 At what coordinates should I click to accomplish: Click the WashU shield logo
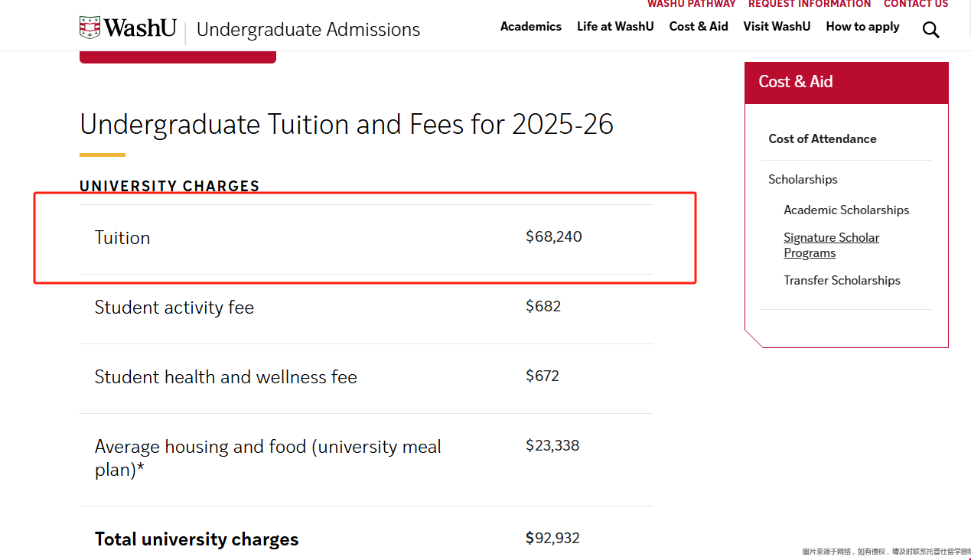point(90,28)
